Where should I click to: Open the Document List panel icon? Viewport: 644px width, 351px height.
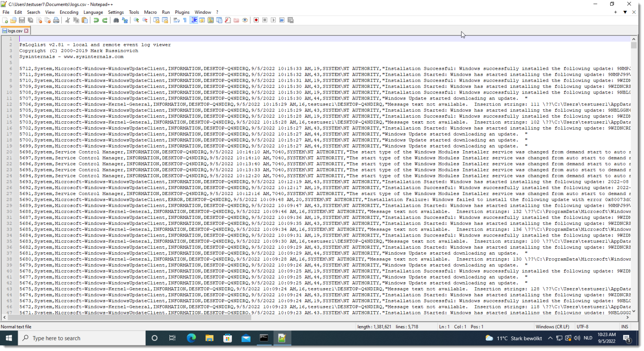click(x=219, y=20)
